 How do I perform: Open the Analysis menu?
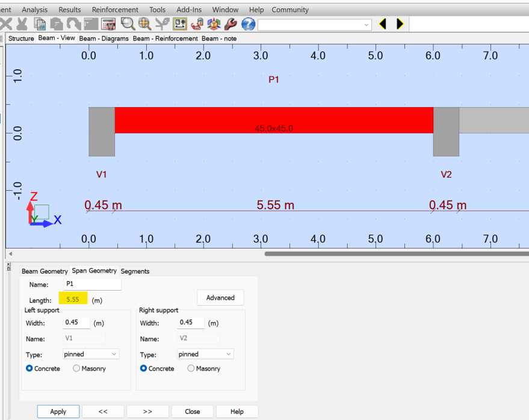[x=34, y=10]
